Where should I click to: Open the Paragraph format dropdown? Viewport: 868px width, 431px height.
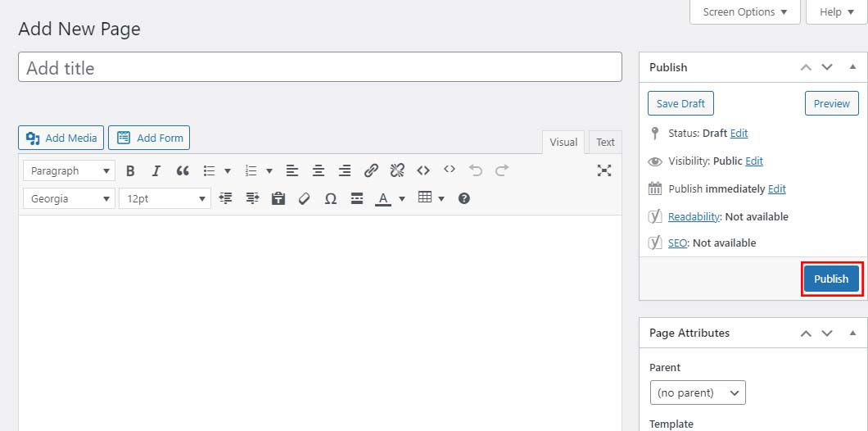click(x=70, y=170)
